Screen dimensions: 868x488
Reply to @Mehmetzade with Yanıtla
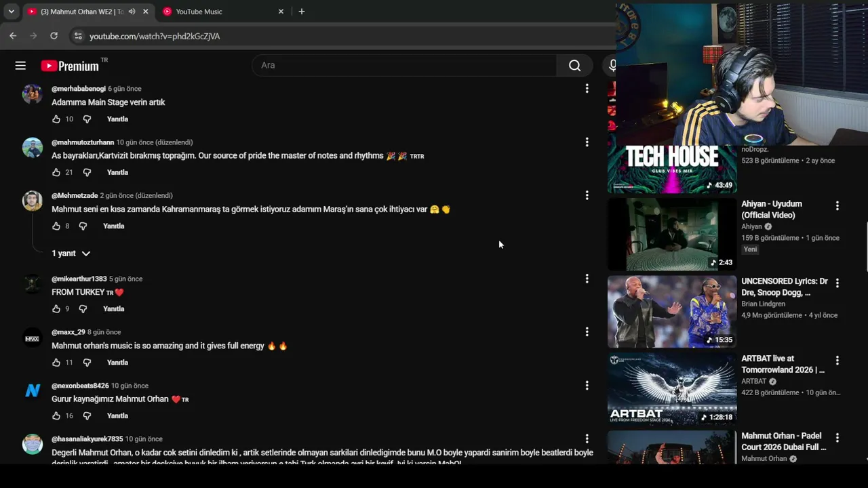tap(113, 226)
